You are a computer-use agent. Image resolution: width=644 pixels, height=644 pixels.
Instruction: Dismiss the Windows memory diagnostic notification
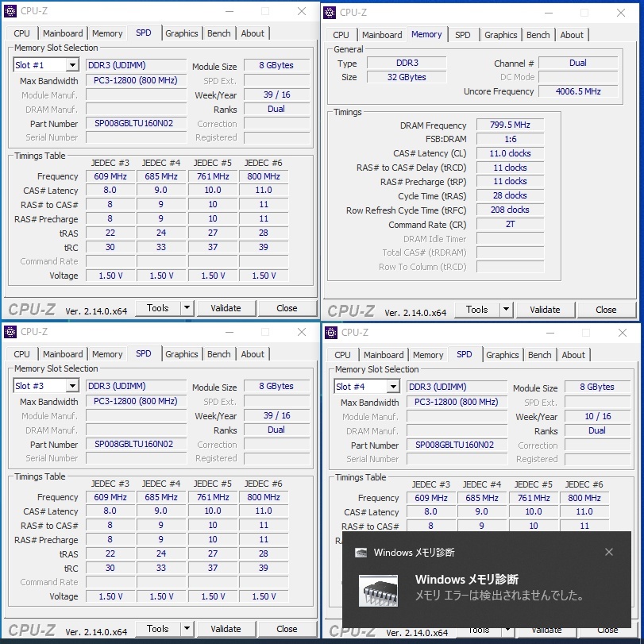609,552
